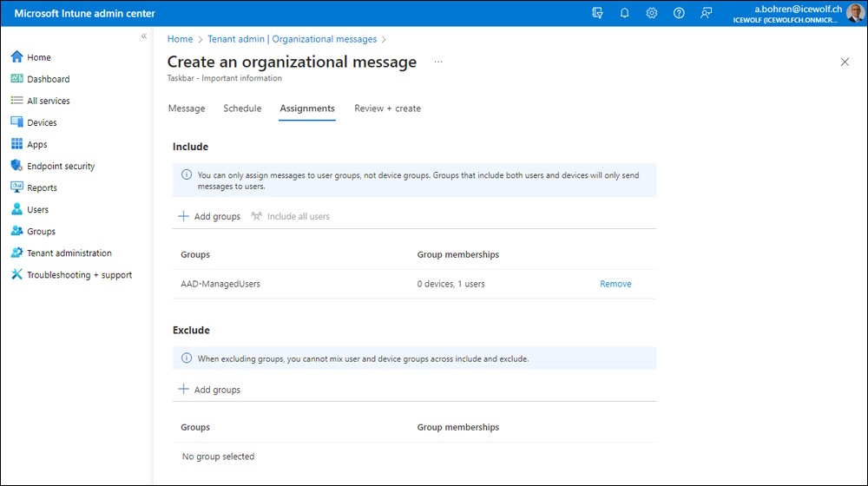Open Tenant administration label
Image resolution: width=868 pixels, height=486 pixels.
coord(69,253)
